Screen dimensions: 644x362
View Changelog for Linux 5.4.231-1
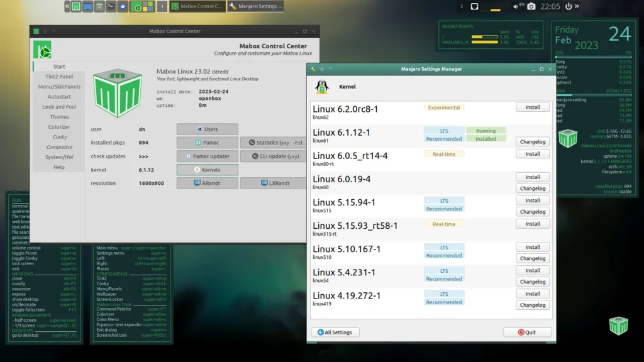533,282
